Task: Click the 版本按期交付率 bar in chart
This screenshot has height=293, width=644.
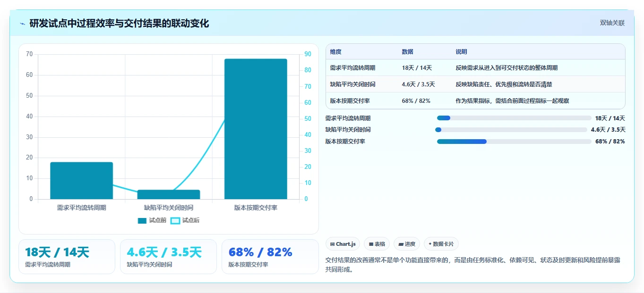Action: pyautogui.click(x=256, y=129)
